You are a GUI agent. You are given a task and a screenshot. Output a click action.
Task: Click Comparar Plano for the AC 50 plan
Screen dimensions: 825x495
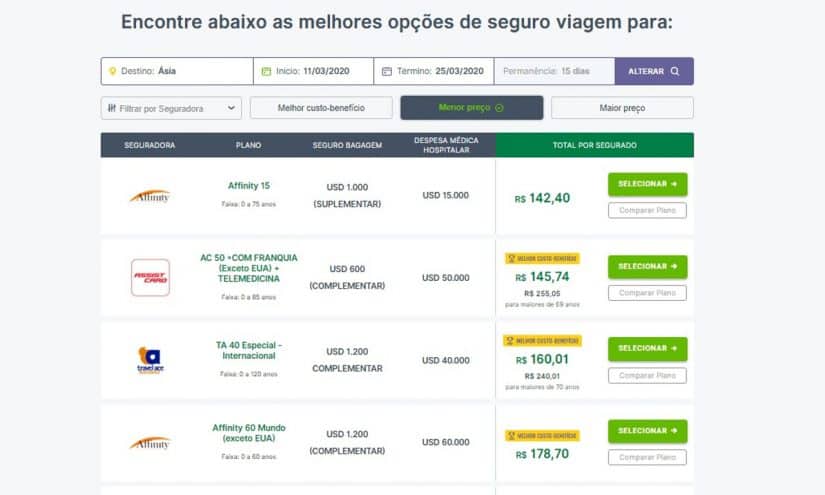(647, 293)
